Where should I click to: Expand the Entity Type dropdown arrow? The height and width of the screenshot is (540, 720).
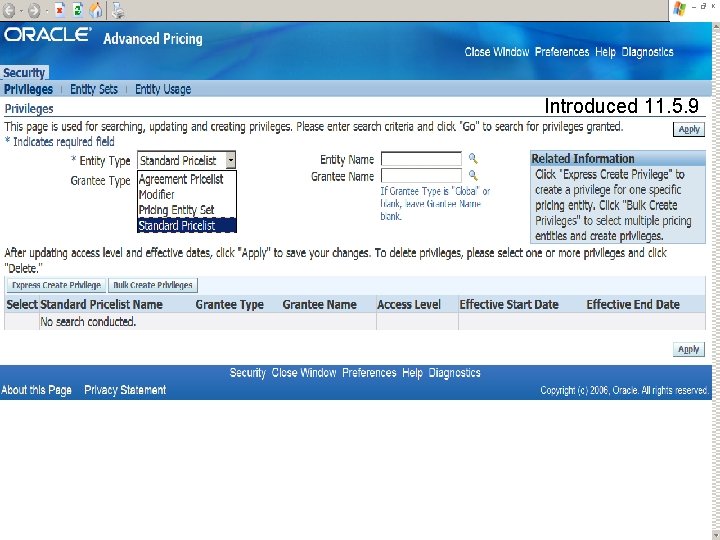[x=231, y=160]
